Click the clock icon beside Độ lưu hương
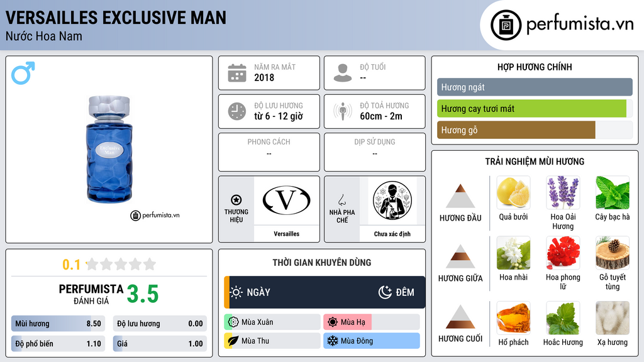This screenshot has height=362, width=644. click(x=237, y=111)
